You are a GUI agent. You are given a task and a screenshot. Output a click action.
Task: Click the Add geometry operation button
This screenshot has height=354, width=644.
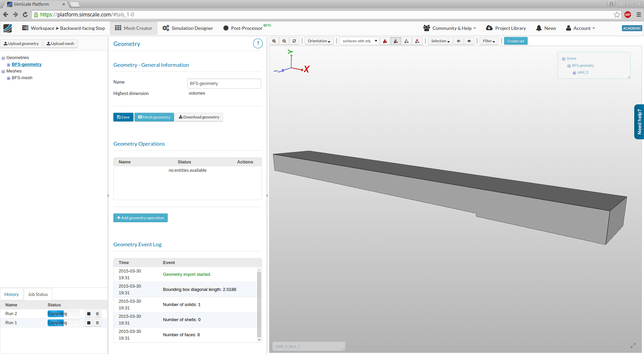(140, 217)
